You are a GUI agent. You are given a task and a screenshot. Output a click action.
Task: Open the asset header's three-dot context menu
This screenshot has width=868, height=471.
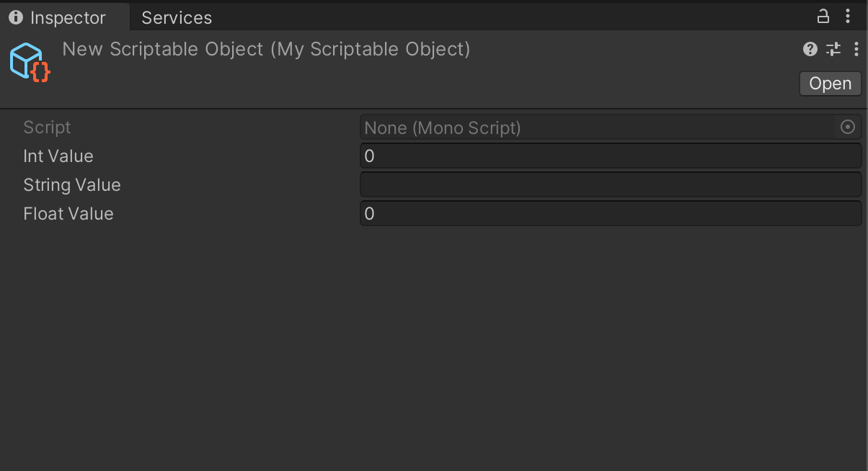point(856,49)
